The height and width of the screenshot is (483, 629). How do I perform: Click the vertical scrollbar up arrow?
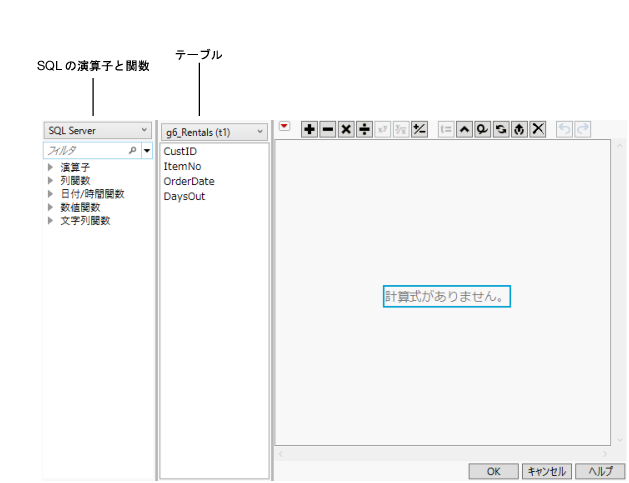(619, 146)
